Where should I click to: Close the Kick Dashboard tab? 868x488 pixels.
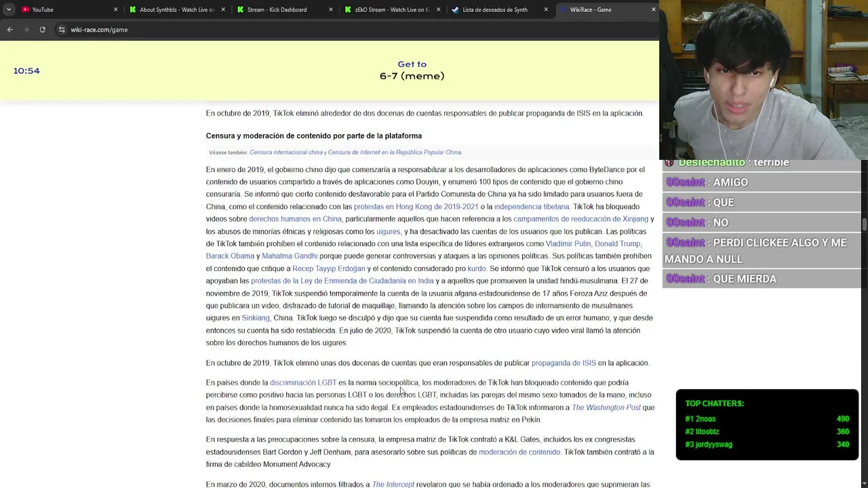click(x=331, y=9)
